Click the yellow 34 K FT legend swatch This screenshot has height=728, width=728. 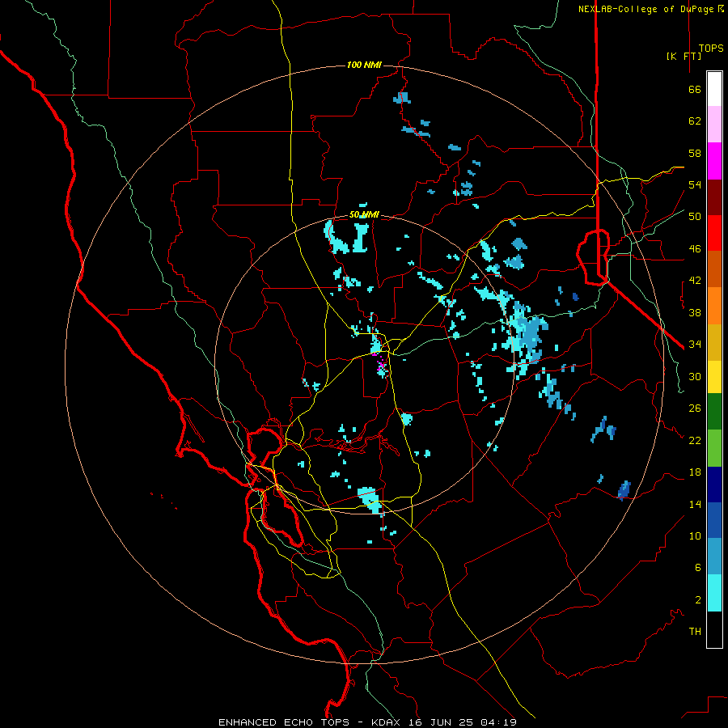[x=714, y=377]
